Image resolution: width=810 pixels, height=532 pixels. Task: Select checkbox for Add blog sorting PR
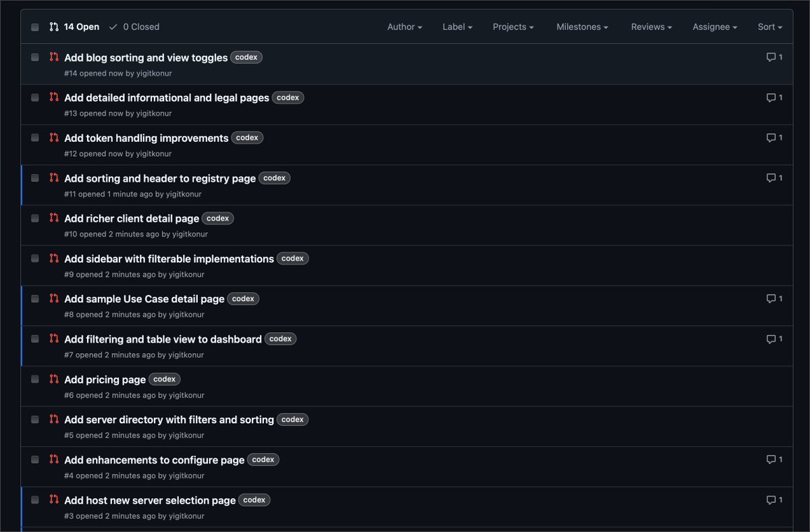(x=35, y=57)
